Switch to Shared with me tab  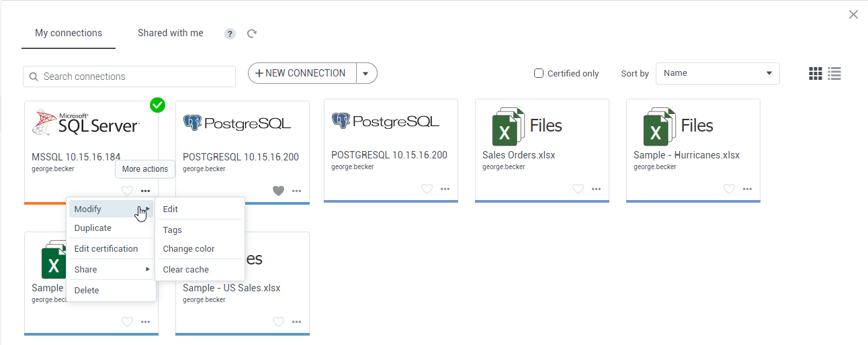(x=170, y=33)
